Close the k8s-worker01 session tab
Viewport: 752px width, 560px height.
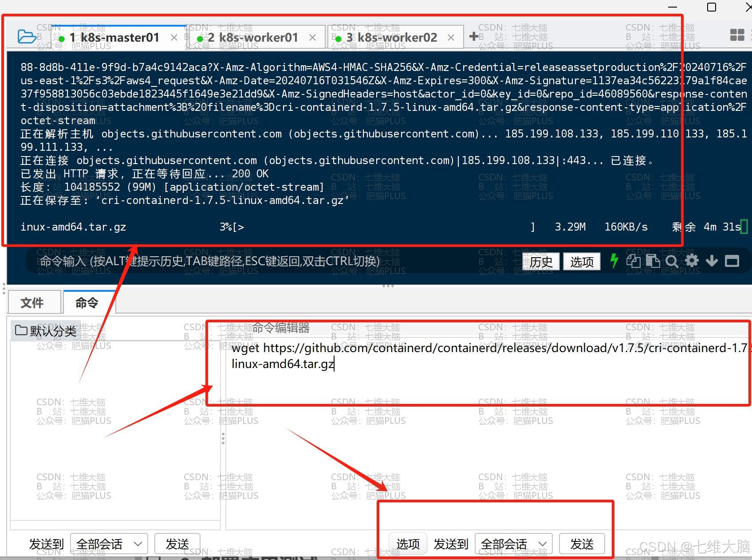[313, 38]
